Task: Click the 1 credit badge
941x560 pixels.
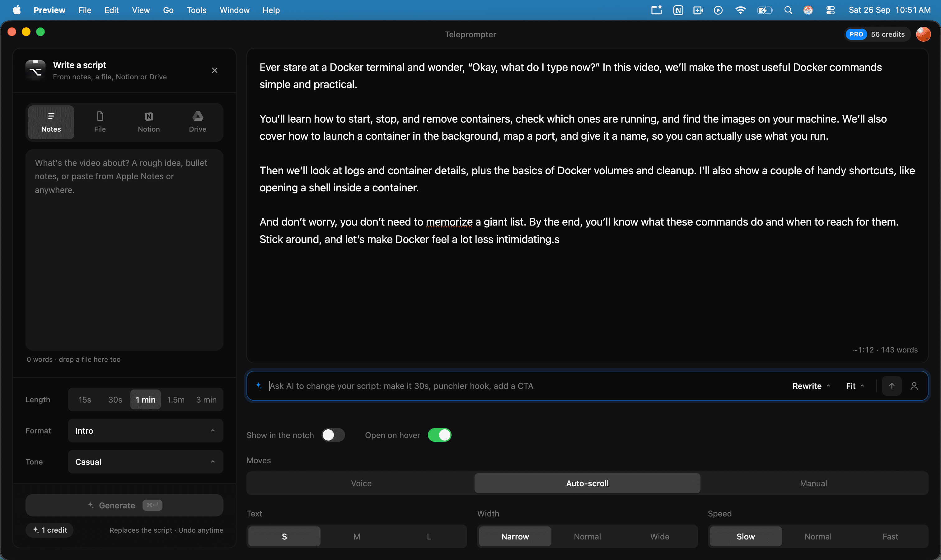Action: (x=49, y=530)
